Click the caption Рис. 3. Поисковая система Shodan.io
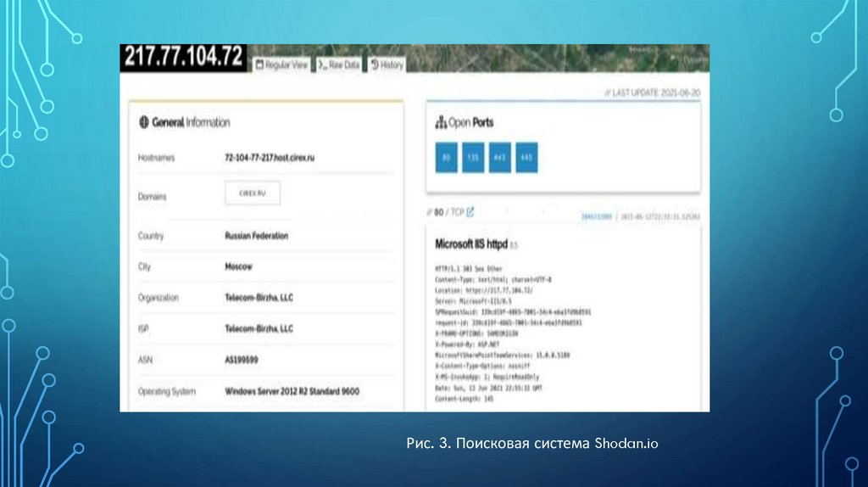The width and height of the screenshot is (868, 487). 532,443
